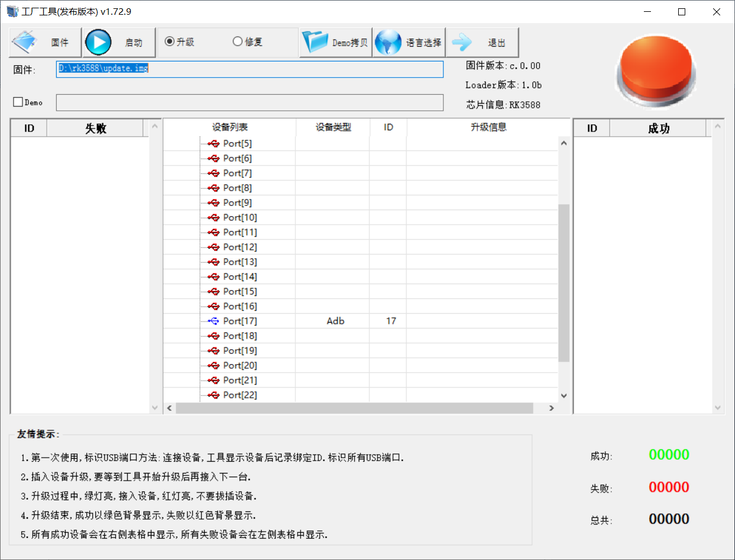Click the USB icon of Port[18]
This screenshot has height=560, width=735.
coord(214,336)
